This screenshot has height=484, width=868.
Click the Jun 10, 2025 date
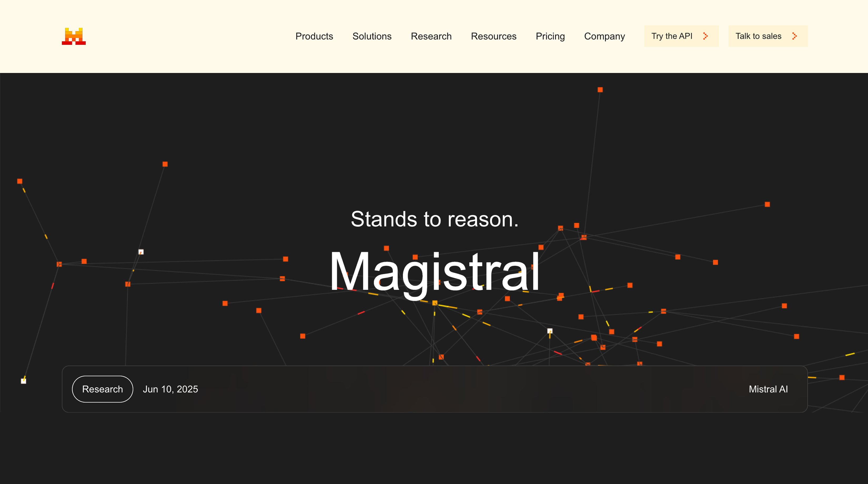[170, 389]
